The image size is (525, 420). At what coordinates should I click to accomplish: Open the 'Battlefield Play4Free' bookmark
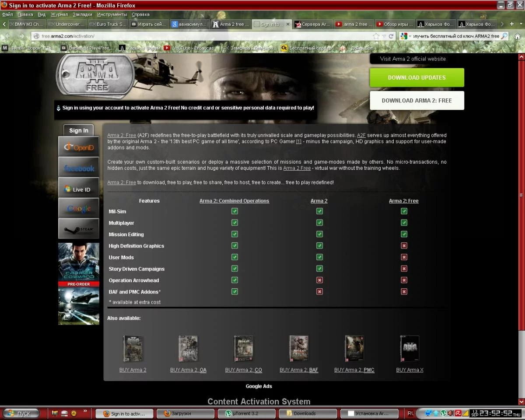click(87, 48)
